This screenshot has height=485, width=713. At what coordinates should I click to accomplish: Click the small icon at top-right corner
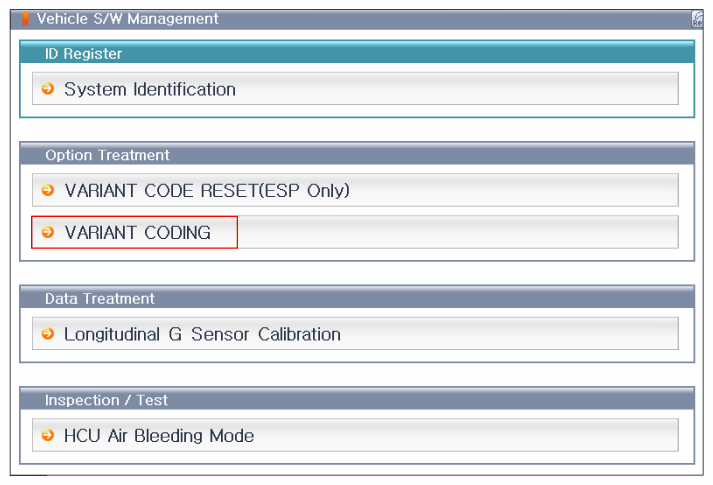click(696, 18)
